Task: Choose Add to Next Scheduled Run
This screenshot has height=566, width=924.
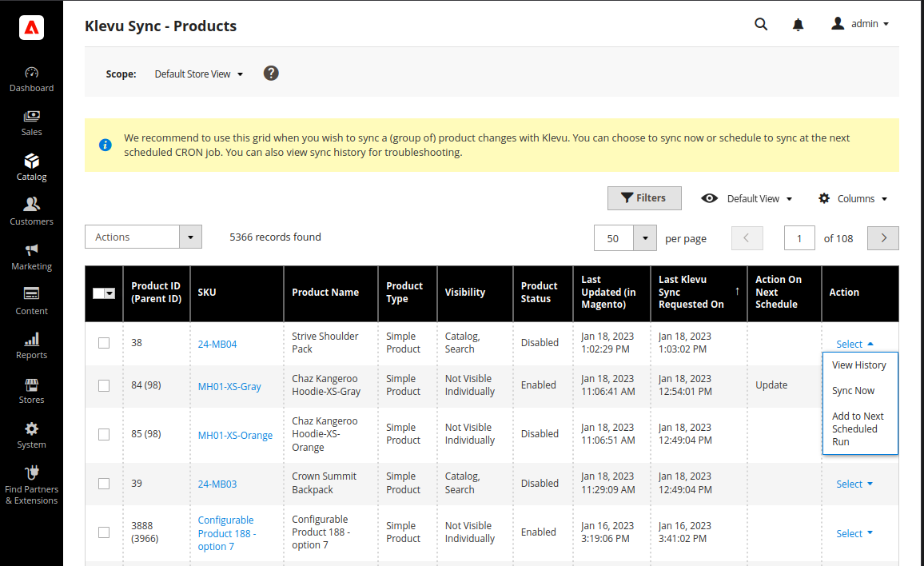Action: 860,428
